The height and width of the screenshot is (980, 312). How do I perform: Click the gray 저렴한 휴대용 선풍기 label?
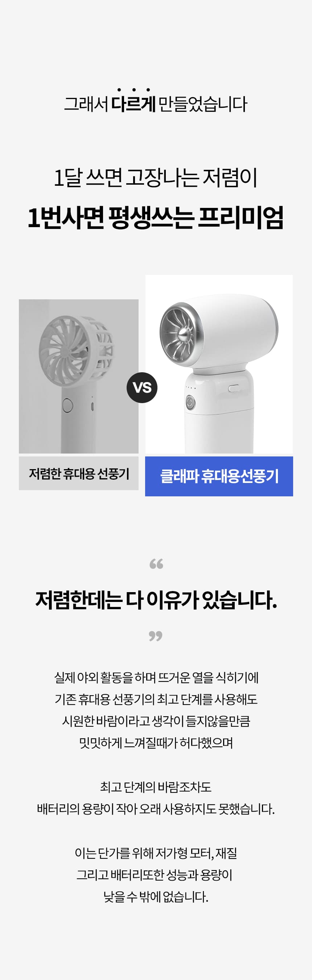point(79,473)
